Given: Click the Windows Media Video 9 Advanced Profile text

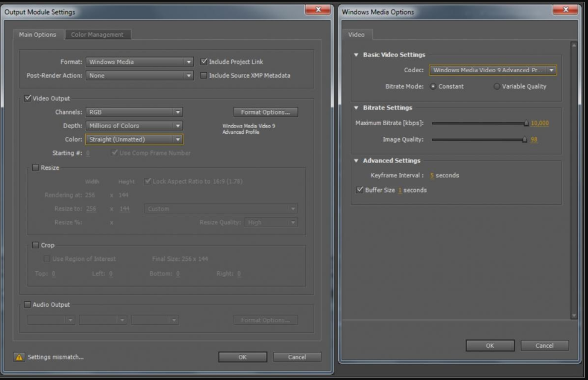Looking at the screenshot, I should (248, 129).
